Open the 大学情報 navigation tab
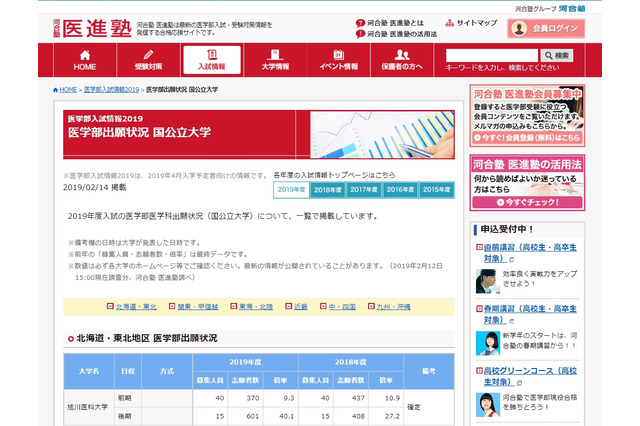This screenshot has width=640, height=426. [x=276, y=60]
